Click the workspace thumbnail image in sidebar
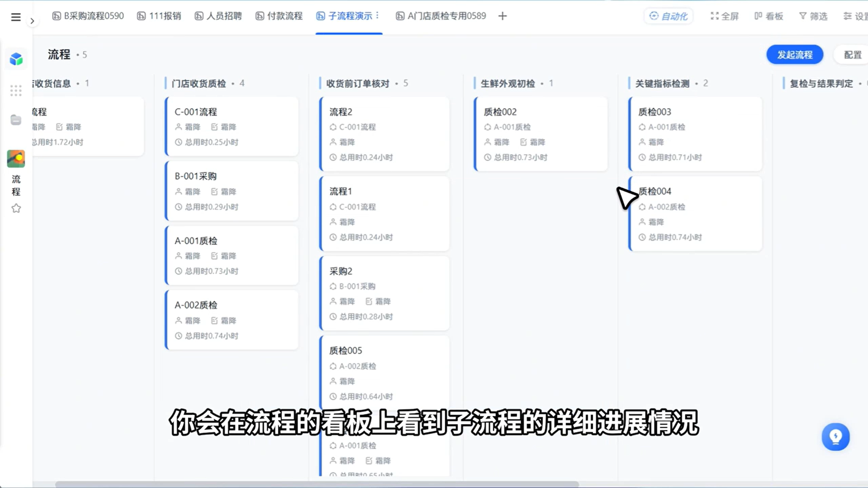The height and width of the screenshot is (488, 868). (16, 159)
